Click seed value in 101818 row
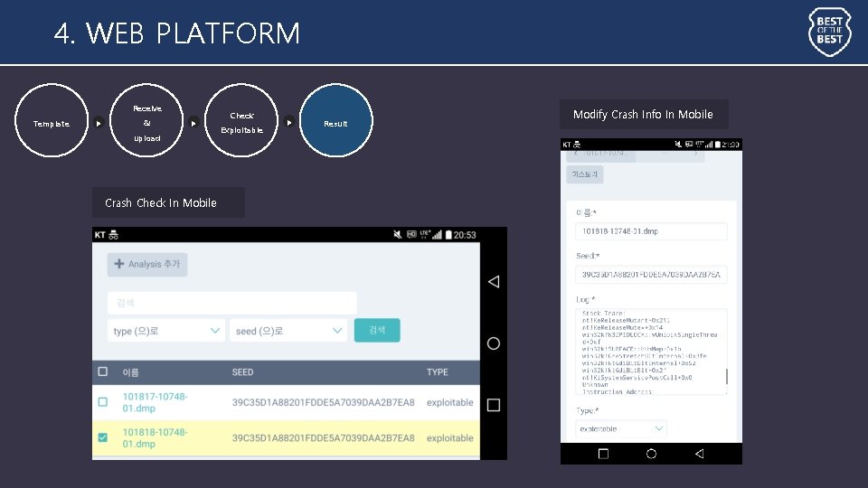 point(324,437)
